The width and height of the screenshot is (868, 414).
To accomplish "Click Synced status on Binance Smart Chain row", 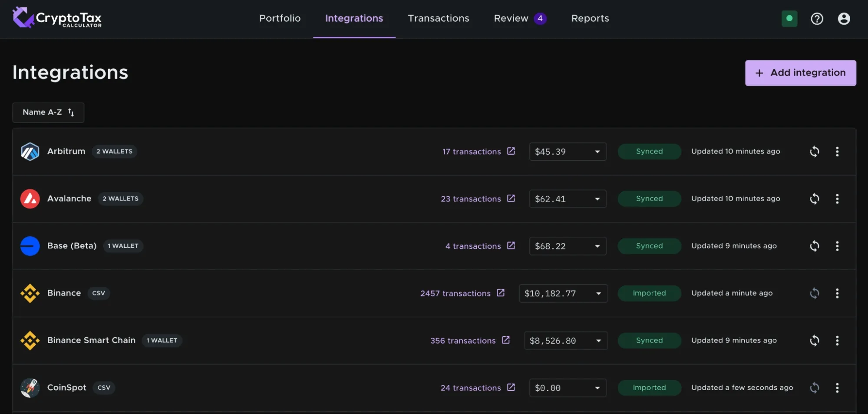I will (649, 341).
